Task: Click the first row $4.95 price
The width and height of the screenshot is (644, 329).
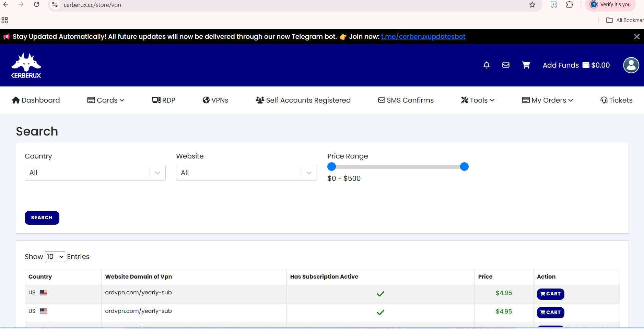Action: tap(504, 293)
